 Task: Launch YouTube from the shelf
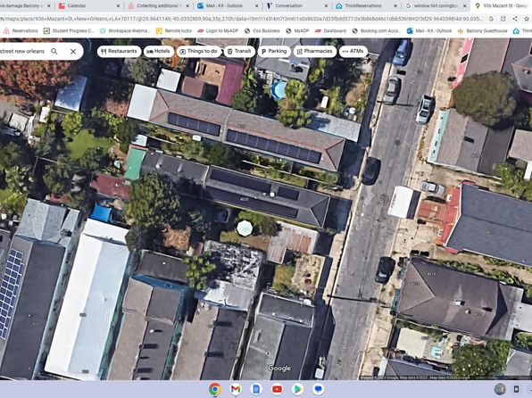coord(277,389)
